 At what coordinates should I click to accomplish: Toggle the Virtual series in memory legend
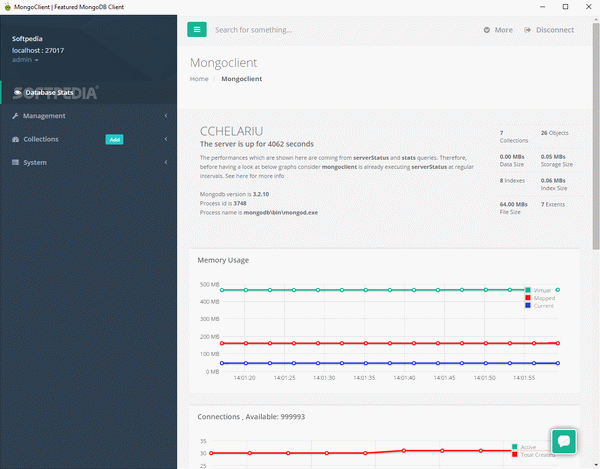pos(540,290)
